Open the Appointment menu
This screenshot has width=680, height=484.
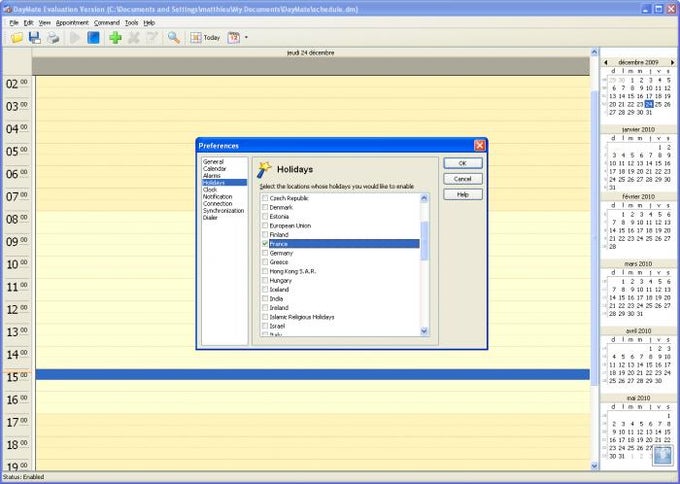[x=72, y=23]
